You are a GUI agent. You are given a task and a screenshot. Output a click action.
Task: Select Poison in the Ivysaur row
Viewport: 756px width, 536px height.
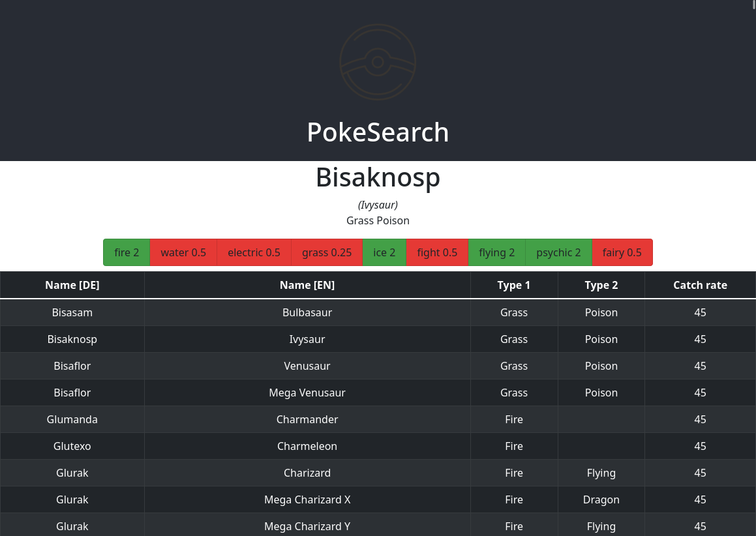coord(601,339)
